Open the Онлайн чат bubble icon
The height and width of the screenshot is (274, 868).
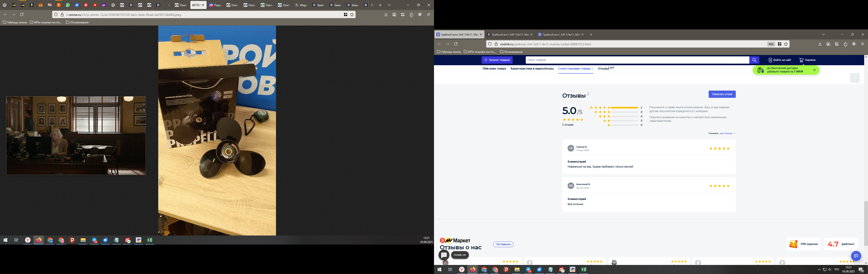[x=444, y=255]
